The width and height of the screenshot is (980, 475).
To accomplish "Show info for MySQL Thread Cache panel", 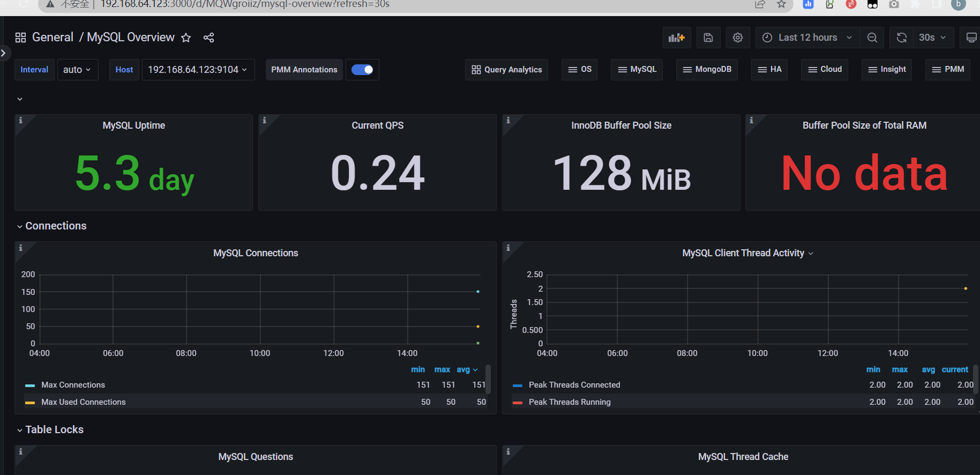I will tap(508, 451).
